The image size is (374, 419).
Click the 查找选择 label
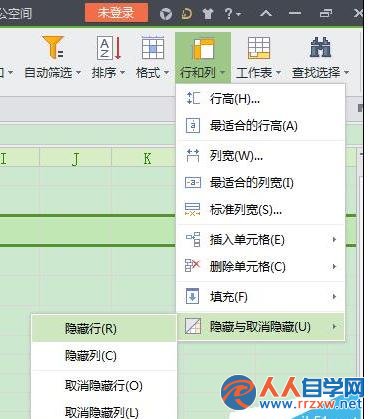tap(316, 72)
